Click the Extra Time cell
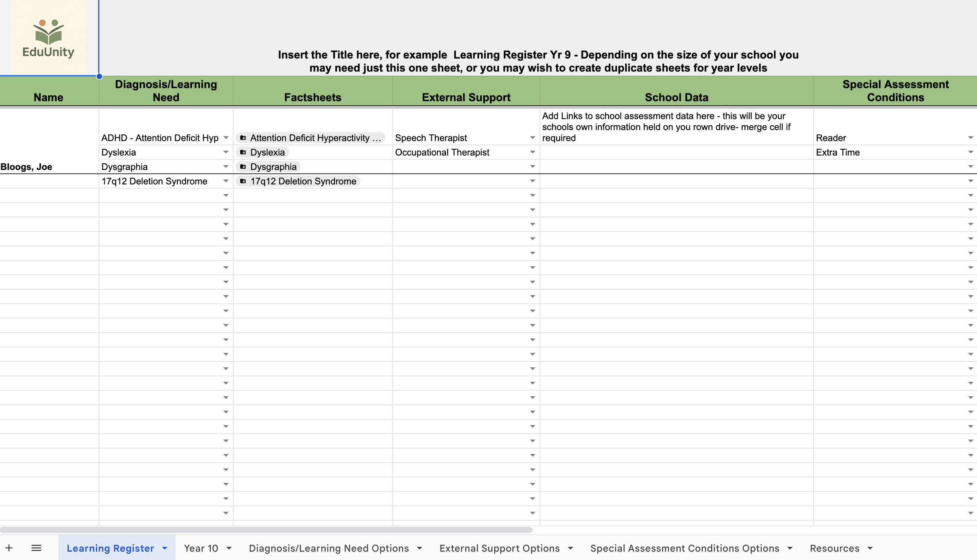Image resolution: width=977 pixels, height=560 pixels. (x=895, y=152)
